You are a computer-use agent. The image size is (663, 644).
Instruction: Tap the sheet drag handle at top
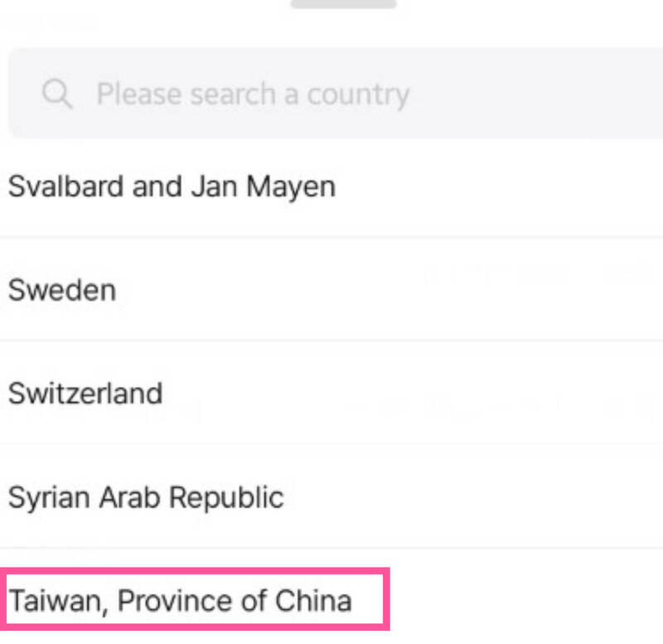pos(344,4)
